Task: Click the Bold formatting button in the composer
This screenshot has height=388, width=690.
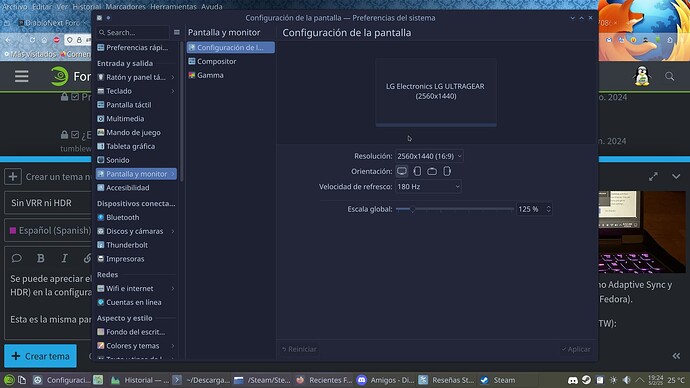Action: (x=40, y=258)
